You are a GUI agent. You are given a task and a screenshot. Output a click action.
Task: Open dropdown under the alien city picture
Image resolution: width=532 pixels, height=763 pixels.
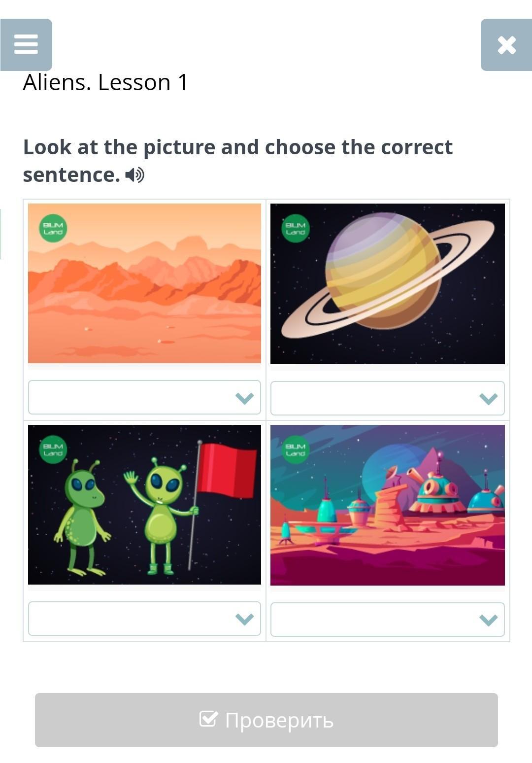click(388, 620)
